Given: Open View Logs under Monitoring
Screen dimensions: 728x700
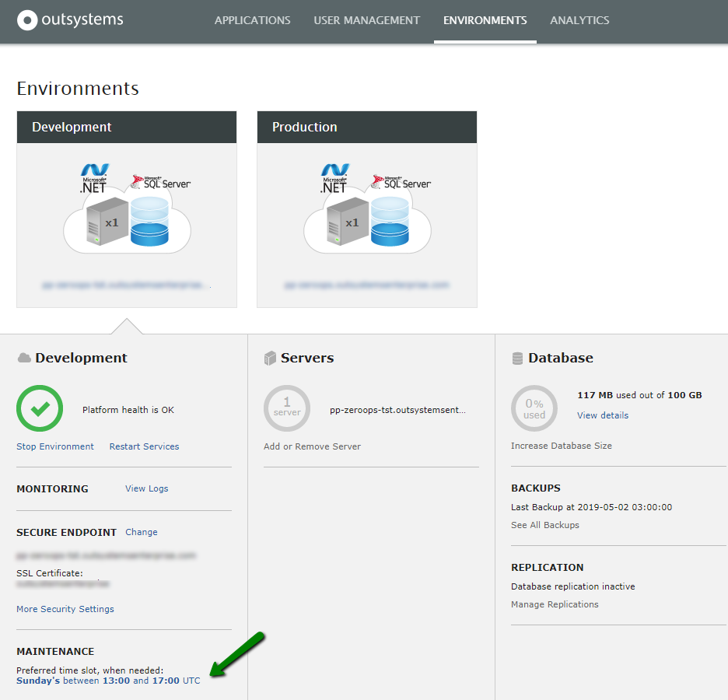Looking at the screenshot, I should [x=147, y=488].
